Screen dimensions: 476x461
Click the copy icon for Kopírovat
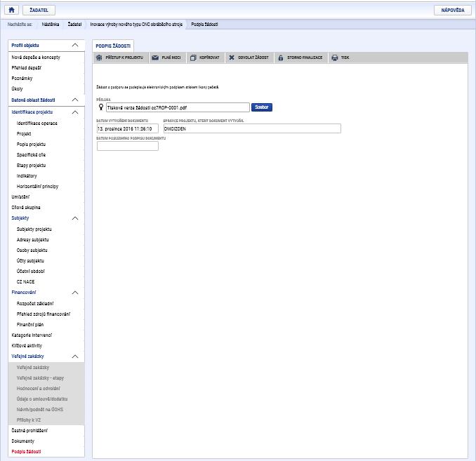(193, 58)
